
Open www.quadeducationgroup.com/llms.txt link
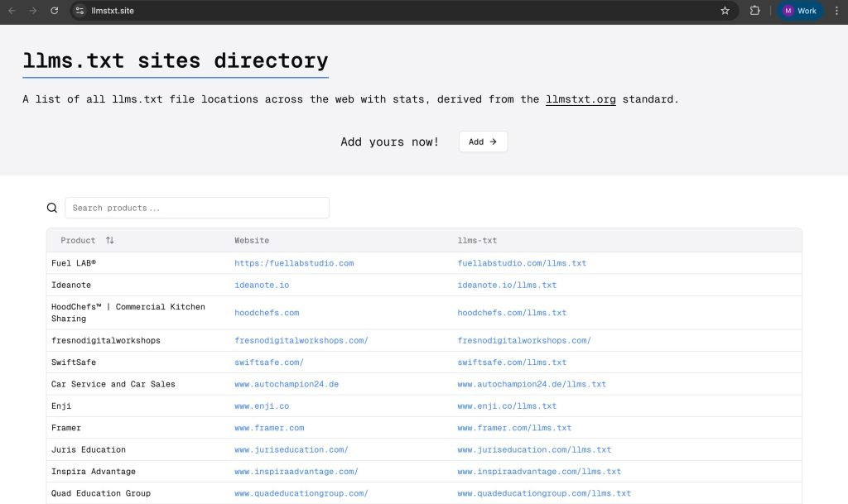click(544, 493)
